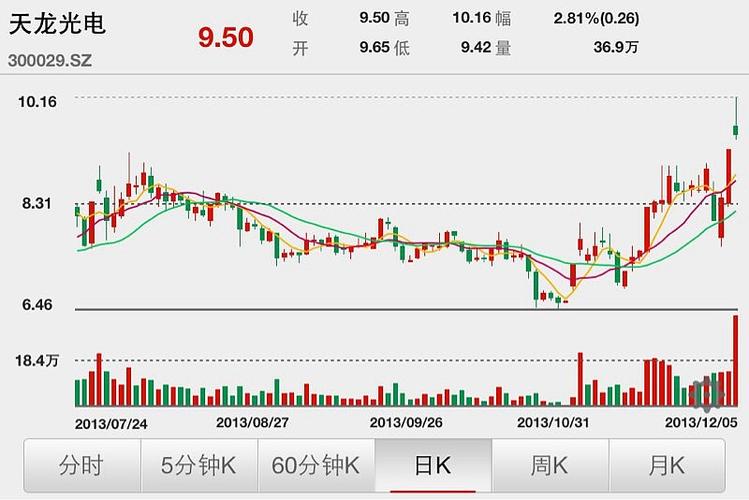Click the 6.46 price axis label
Image resolution: width=749 pixels, height=500 pixels.
click(32, 304)
